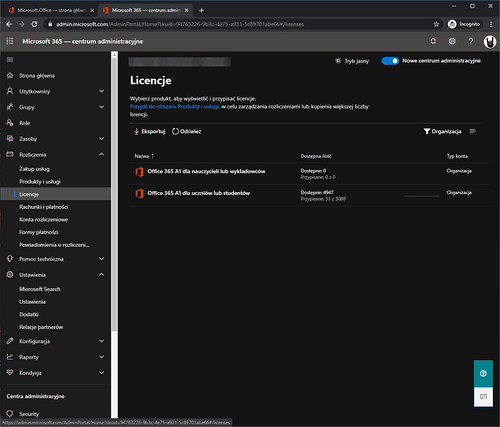Click the license usage progress bar

tap(422, 196)
